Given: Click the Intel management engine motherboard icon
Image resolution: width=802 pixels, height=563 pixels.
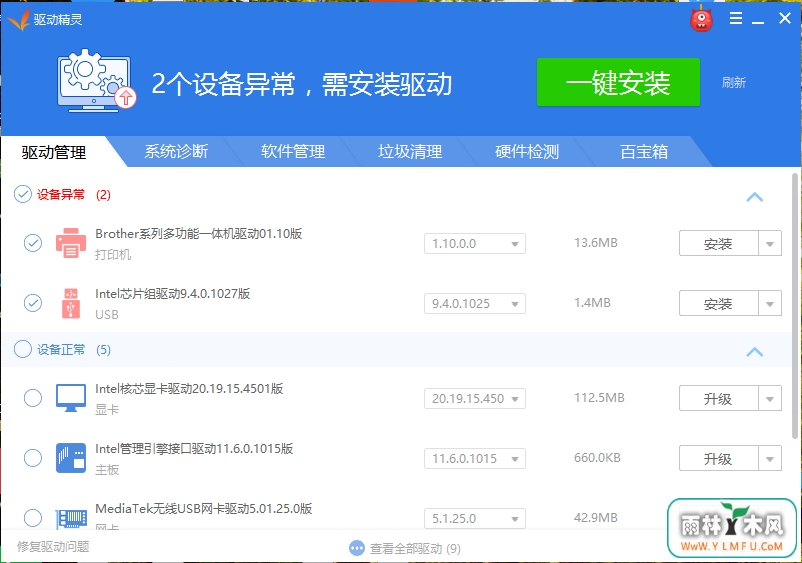Looking at the screenshot, I should 71,458.
